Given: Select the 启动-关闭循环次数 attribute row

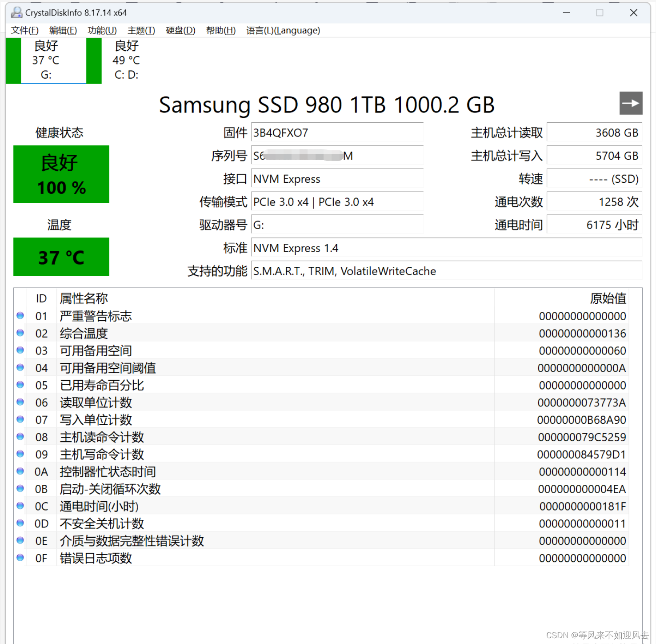Looking at the screenshot, I should pyautogui.click(x=321, y=489).
